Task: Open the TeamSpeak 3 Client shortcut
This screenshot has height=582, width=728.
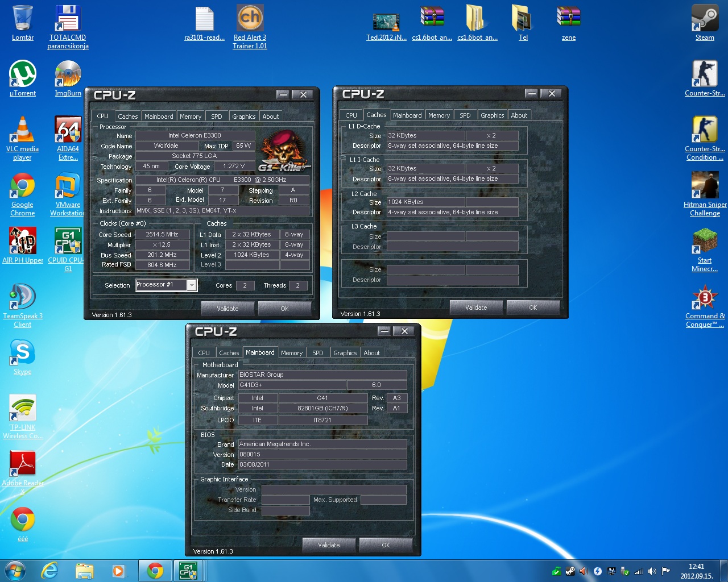Action: pyautogui.click(x=23, y=297)
